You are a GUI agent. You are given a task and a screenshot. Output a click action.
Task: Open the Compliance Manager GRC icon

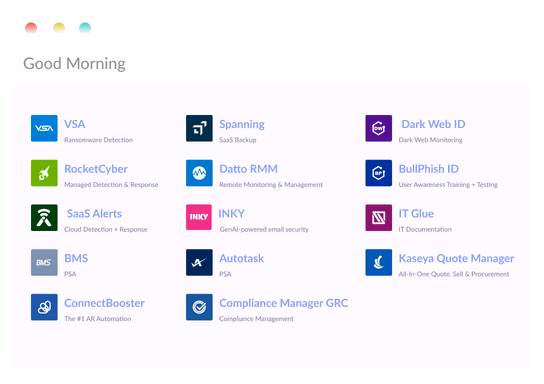[199, 307]
